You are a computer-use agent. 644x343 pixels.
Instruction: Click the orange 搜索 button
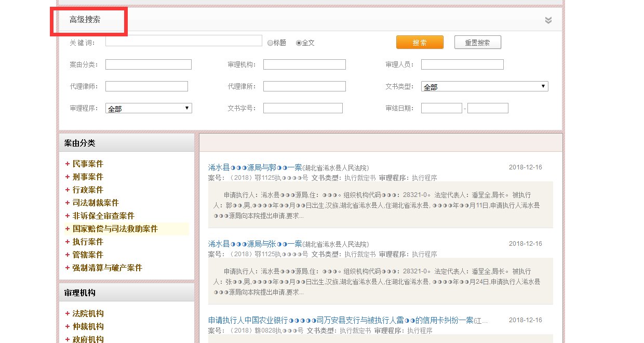tap(420, 42)
